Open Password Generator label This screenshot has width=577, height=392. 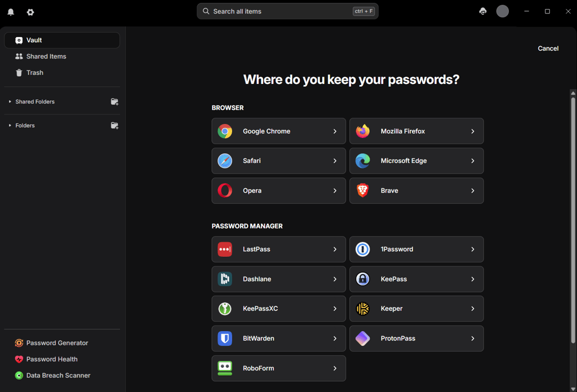coord(57,343)
